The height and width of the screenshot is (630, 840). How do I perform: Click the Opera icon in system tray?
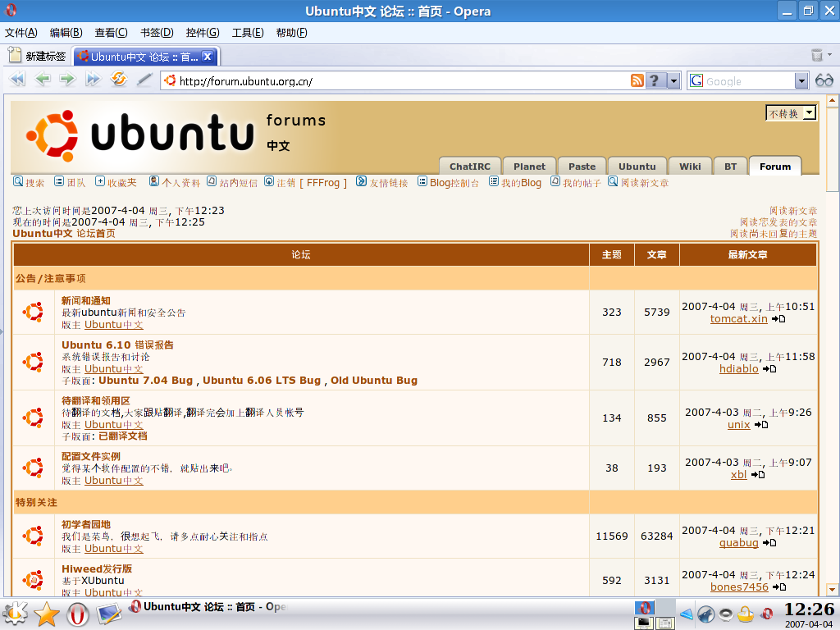(767, 614)
